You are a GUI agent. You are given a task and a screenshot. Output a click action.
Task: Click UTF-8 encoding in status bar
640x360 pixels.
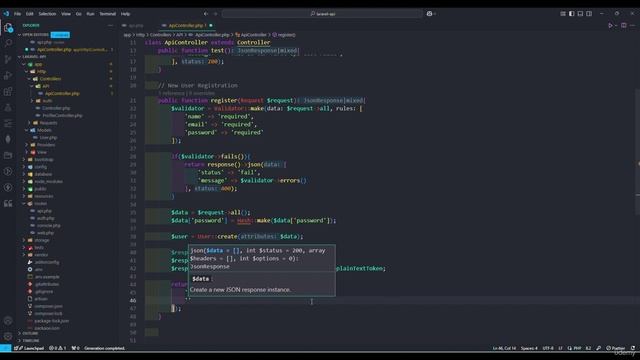pyautogui.click(x=548, y=348)
